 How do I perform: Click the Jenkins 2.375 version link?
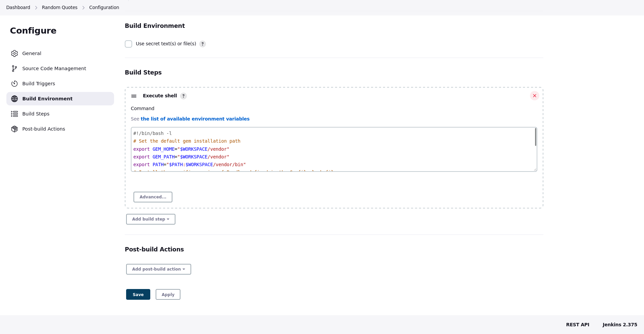pyautogui.click(x=620, y=325)
